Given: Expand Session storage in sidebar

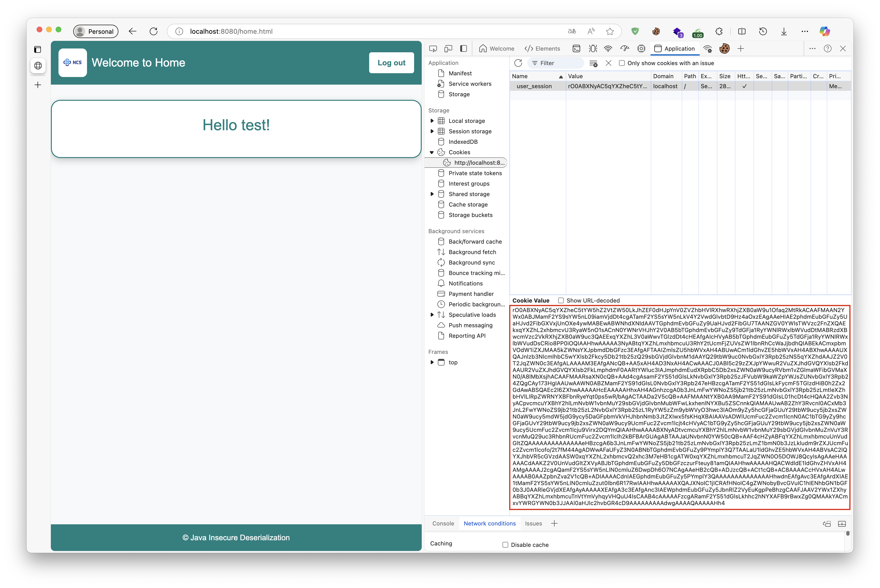Looking at the screenshot, I should [432, 131].
